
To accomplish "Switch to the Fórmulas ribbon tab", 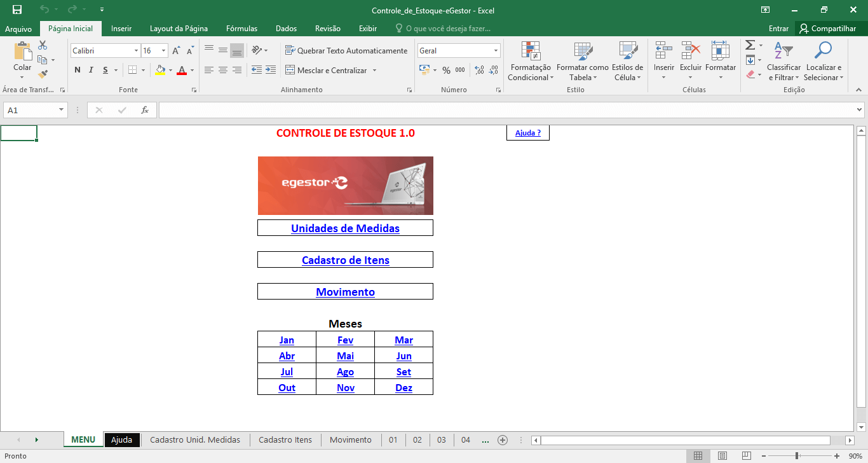I will pos(241,29).
